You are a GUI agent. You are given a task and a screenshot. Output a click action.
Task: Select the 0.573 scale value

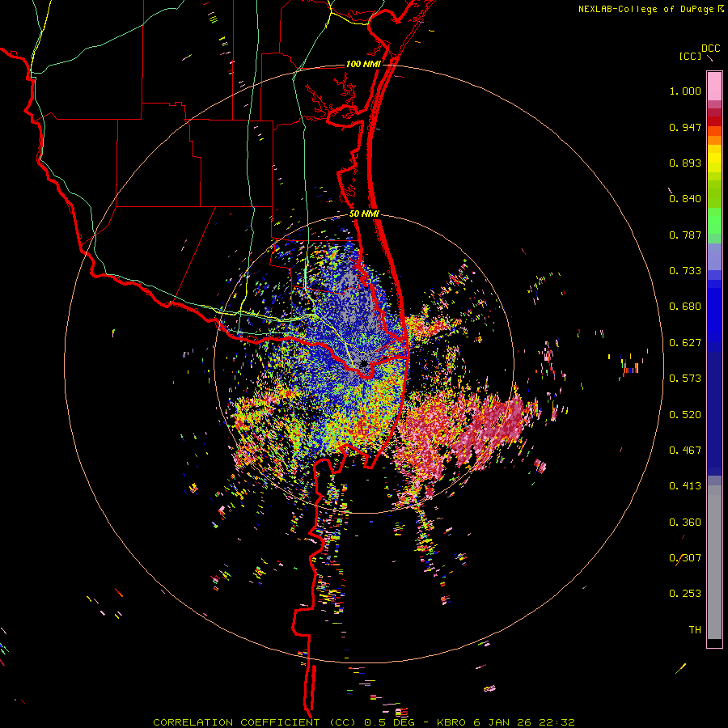(x=685, y=379)
